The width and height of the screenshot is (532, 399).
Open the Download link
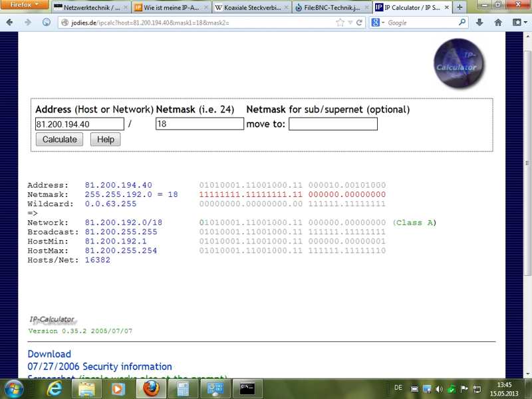click(49, 354)
